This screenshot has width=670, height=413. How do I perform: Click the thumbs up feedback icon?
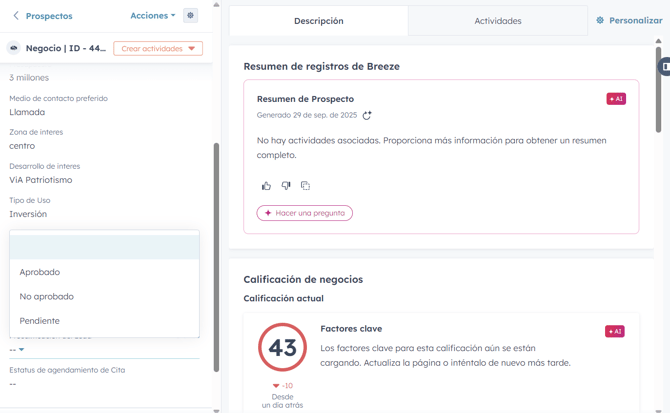[266, 186]
